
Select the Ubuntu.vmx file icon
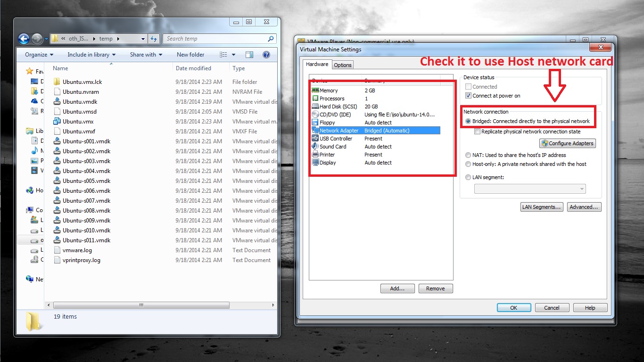57,122
